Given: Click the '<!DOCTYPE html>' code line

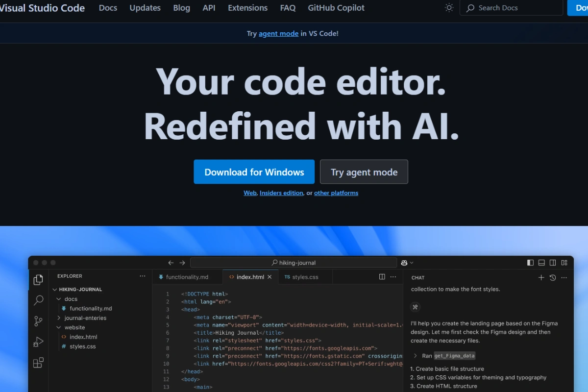Looking at the screenshot, I should pos(204,294).
